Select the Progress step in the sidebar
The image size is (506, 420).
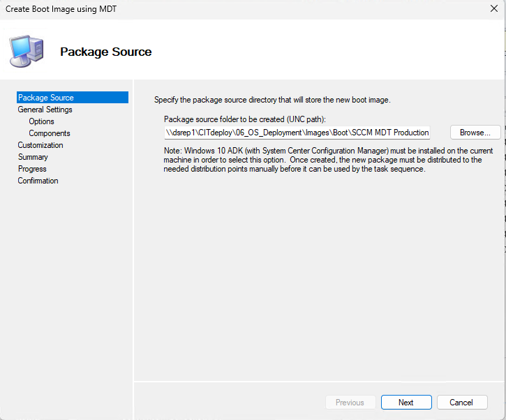tap(32, 169)
